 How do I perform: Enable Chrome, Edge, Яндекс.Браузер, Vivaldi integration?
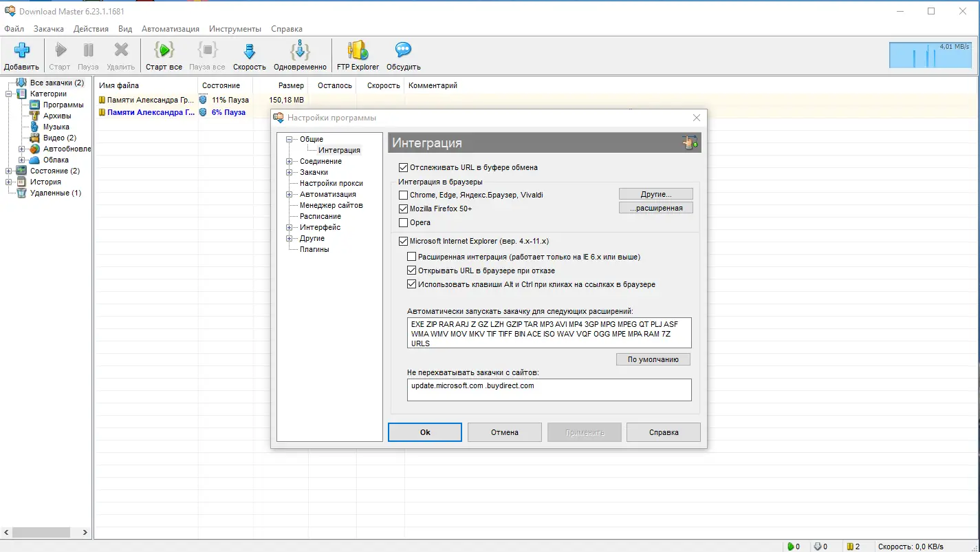pos(403,195)
